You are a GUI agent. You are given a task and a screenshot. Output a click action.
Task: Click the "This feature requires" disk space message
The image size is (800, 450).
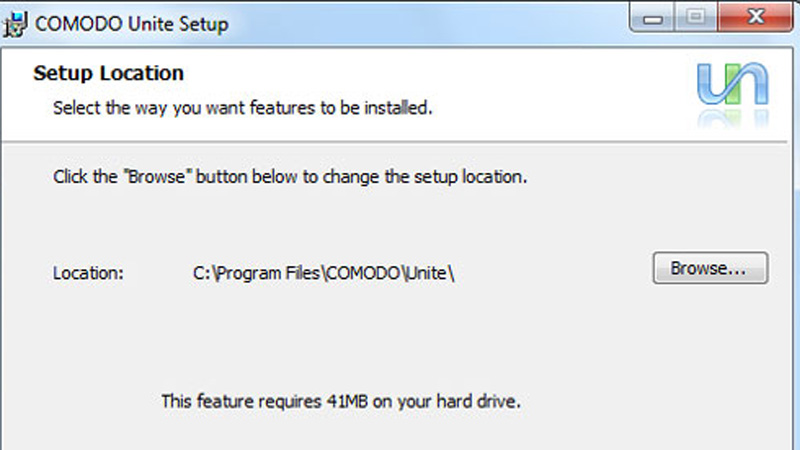[340, 402]
